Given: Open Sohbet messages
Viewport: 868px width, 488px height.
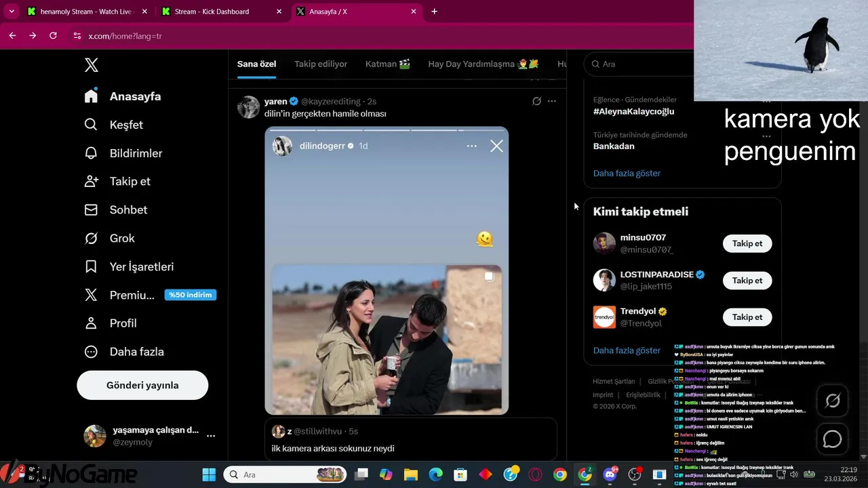Looking at the screenshot, I should 115,209.
